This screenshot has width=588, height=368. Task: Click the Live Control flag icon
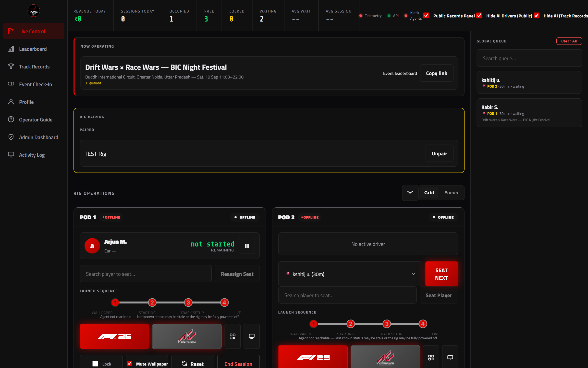click(11, 31)
